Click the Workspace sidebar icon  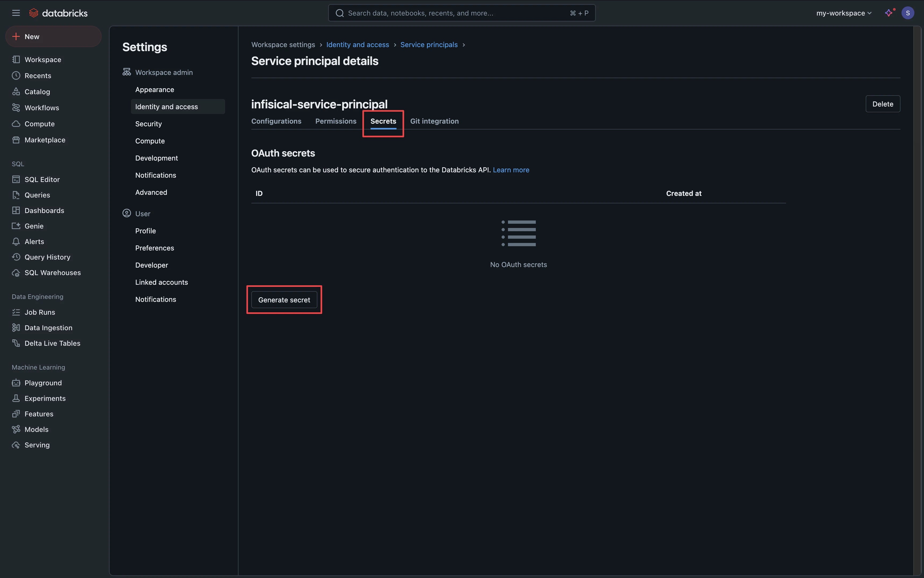click(16, 59)
